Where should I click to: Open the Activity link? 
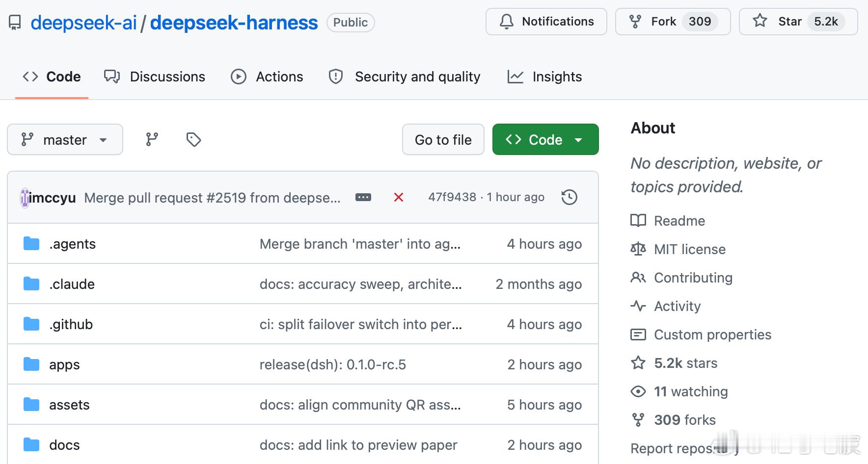[678, 306]
